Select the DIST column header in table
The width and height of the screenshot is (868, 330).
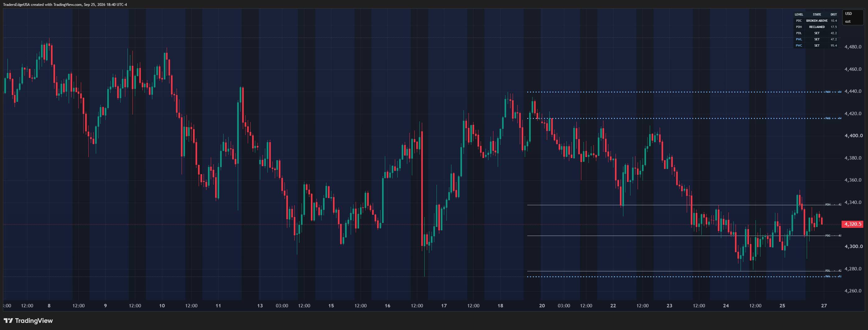click(x=833, y=15)
